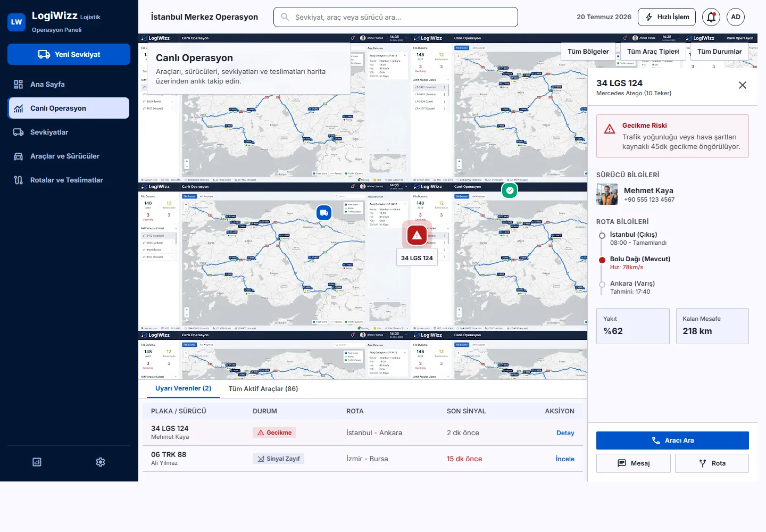Image resolution: width=766 pixels, height=532 pixels.
Task: Switch to Tüm Aktif Araçlar tab
Action: 263,389
